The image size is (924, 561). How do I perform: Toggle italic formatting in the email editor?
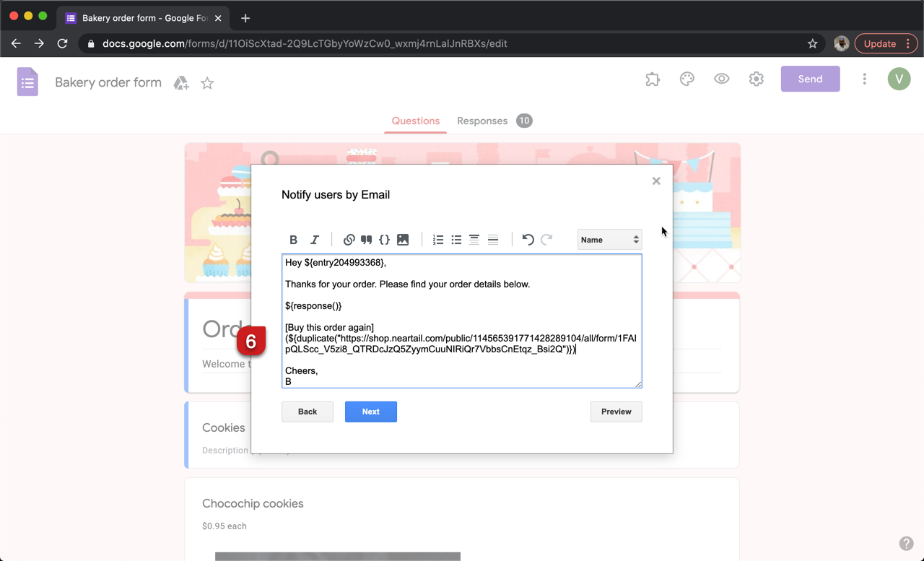tap(314, 239)
